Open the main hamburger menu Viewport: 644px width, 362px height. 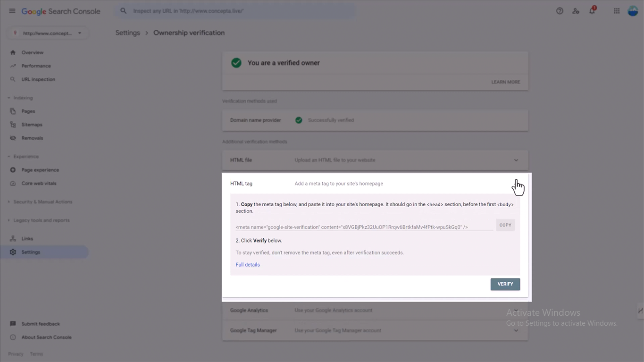coord(12,11)
